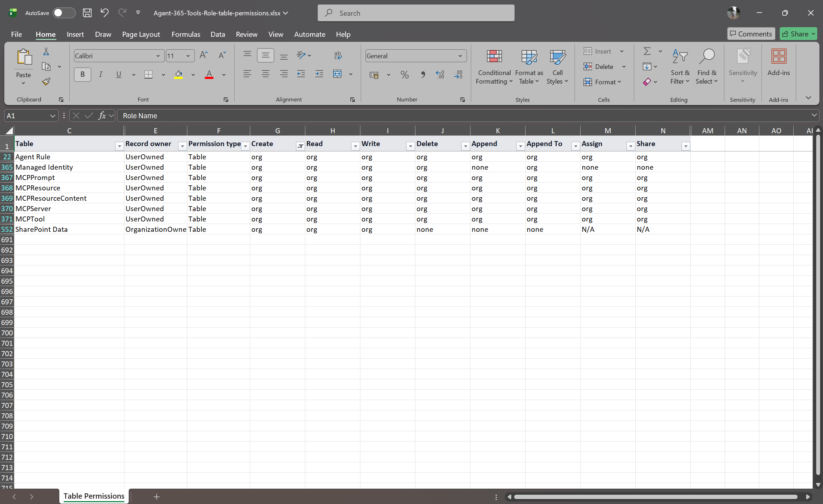Open the General number format dropdown
823x504 pixels.
pos(460,56)
